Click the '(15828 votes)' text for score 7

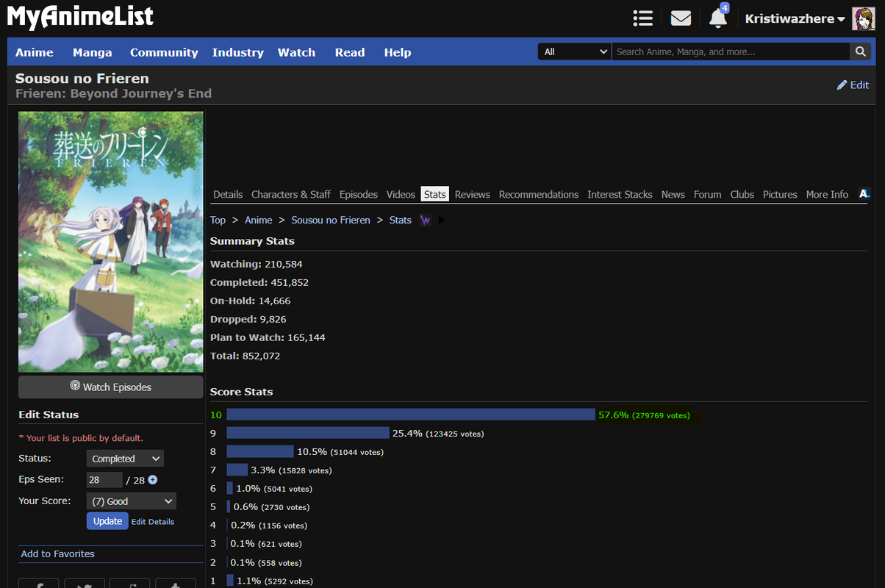coord(305,470)
